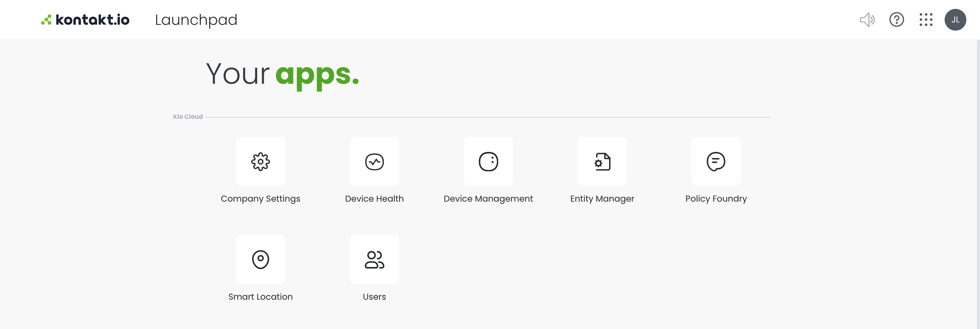980x329 pixels.
Task: Open the help question mark icon
Action: click(896, 20)
